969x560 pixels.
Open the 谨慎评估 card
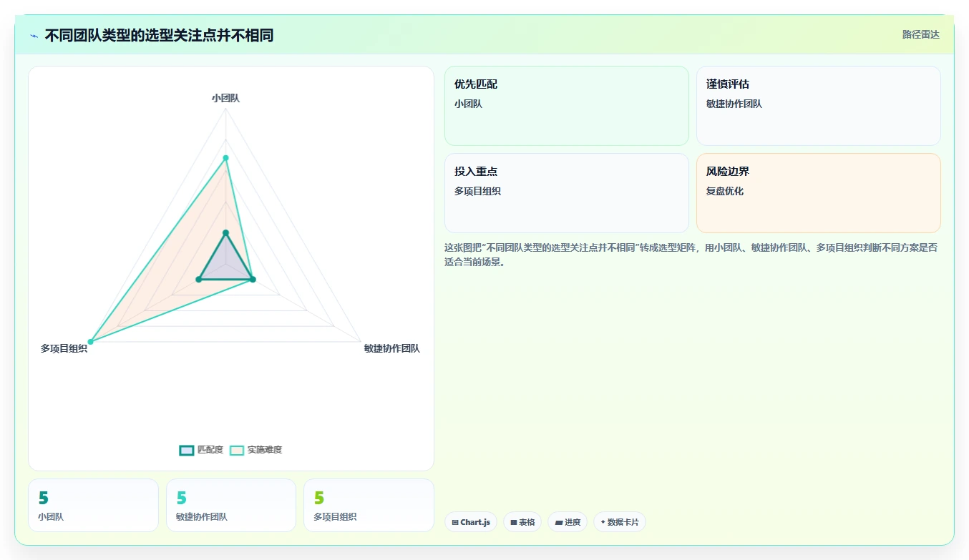click(x=818, y=106)
